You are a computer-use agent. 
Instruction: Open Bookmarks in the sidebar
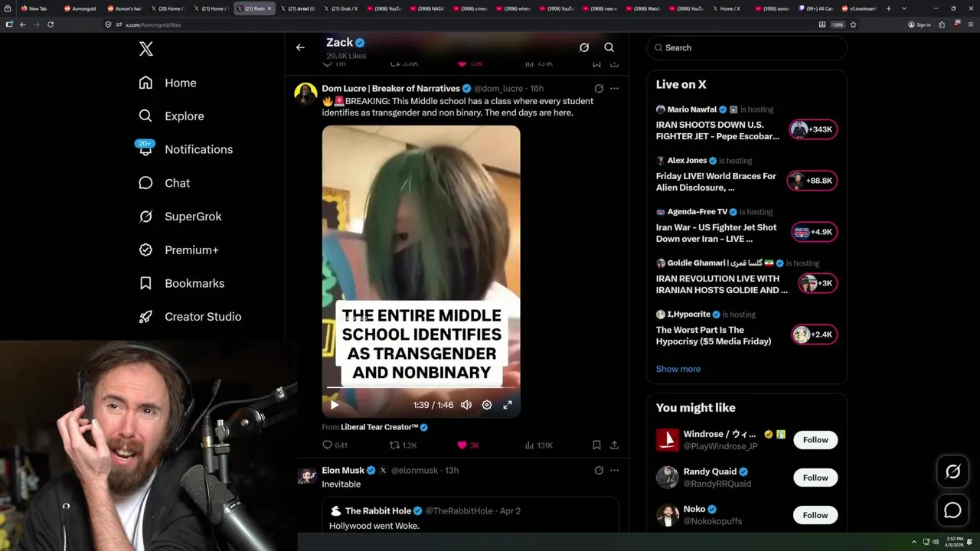[x=181, y=283]
